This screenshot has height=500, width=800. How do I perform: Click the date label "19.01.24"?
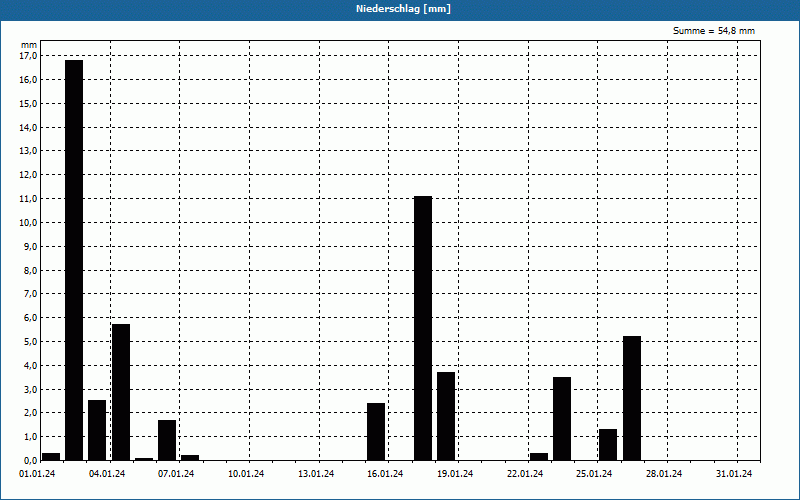(x=455, y=474)
